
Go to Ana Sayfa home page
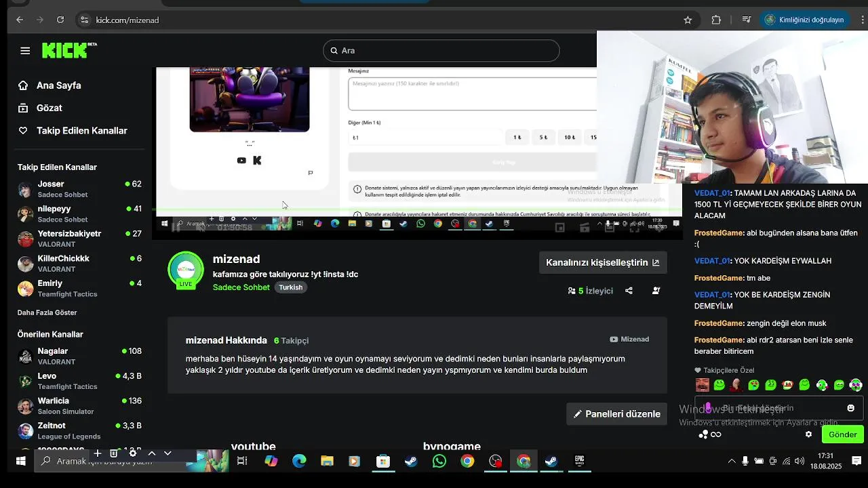coord(51,85)
